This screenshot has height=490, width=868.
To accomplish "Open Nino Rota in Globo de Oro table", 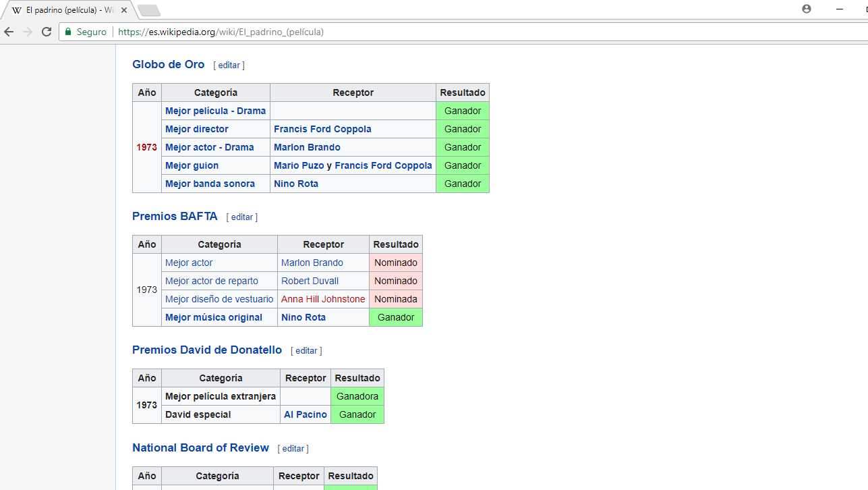I will tap(296, 184).
